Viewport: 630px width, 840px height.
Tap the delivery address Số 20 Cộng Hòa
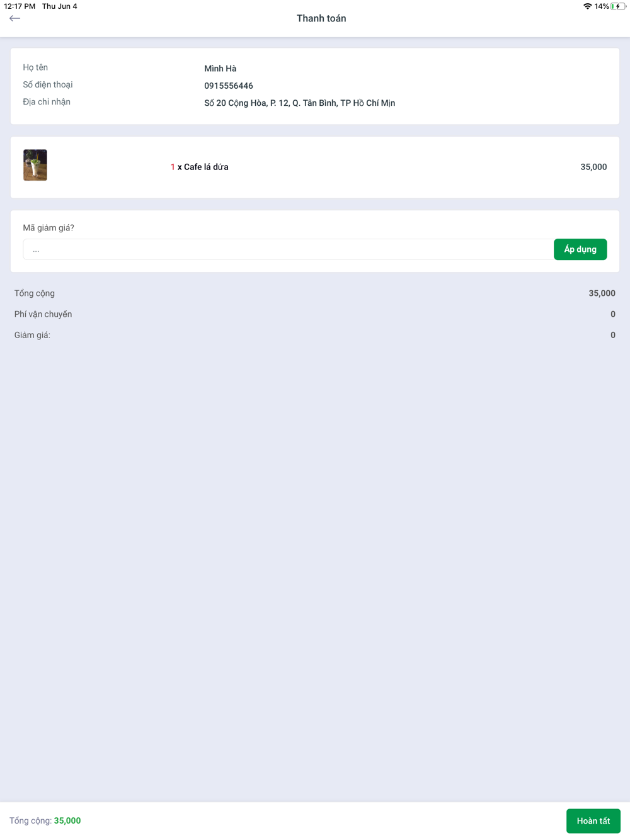pos(299,103)
